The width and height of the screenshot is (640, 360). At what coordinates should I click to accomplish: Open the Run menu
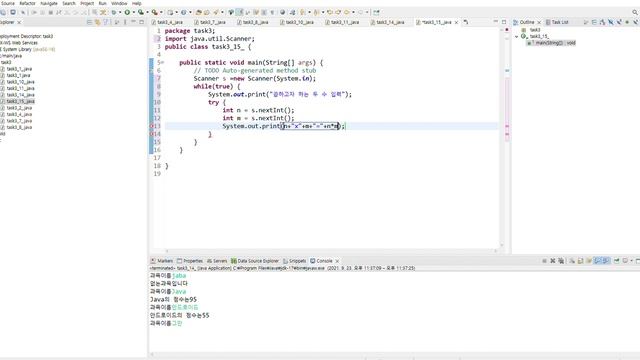tap(102, 3)
